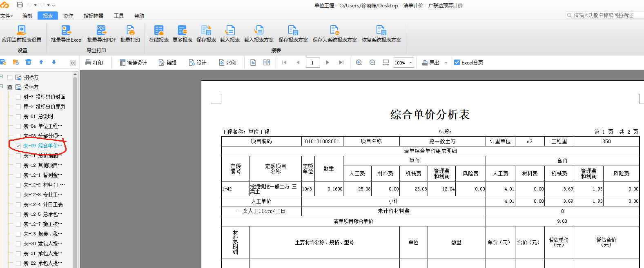Open the 指标神器 tab
This screenshot has height=268, width=644.
[x=94, y=16]
